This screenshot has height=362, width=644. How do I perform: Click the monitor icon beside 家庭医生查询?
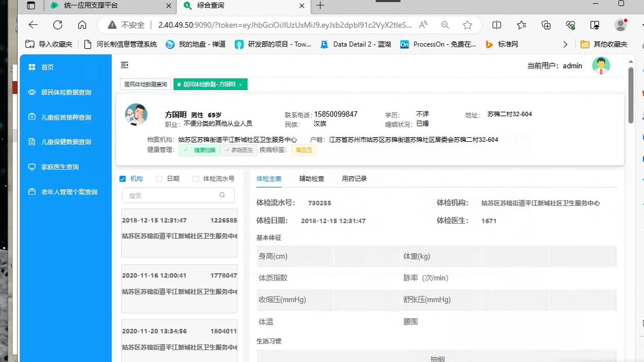click(32, 167)
